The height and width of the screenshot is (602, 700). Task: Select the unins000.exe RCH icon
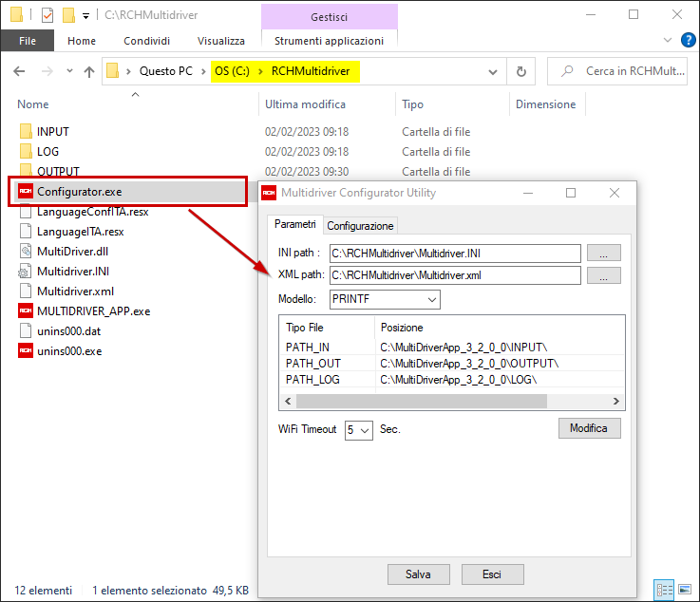point(26,350)
